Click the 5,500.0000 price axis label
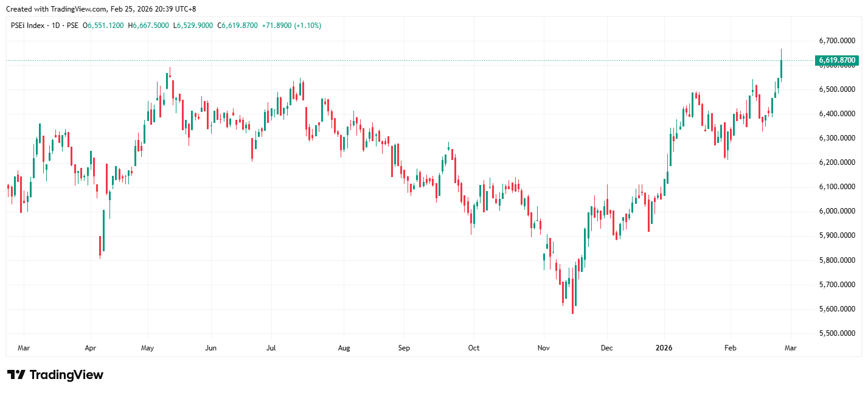Image resolution: width=868 pixels, height=393 pixels. tap(837, 333)
